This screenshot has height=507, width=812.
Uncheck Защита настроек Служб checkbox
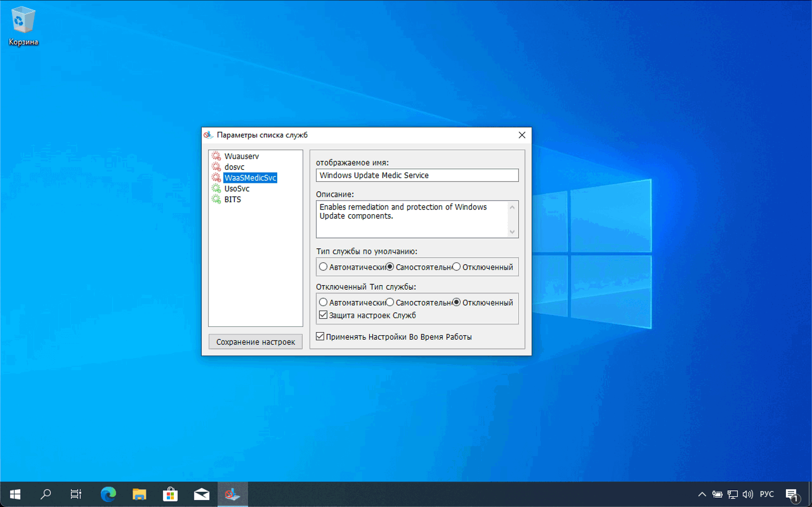pos(324,315)
